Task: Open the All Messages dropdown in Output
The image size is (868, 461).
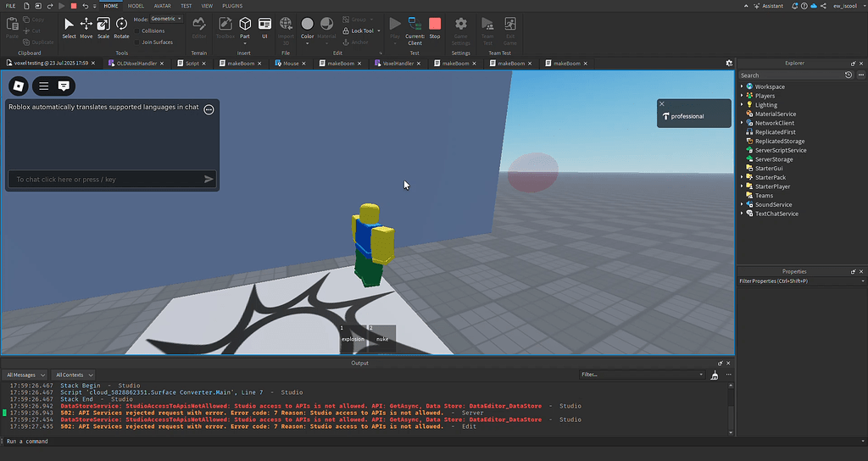Action: (25, 375)
